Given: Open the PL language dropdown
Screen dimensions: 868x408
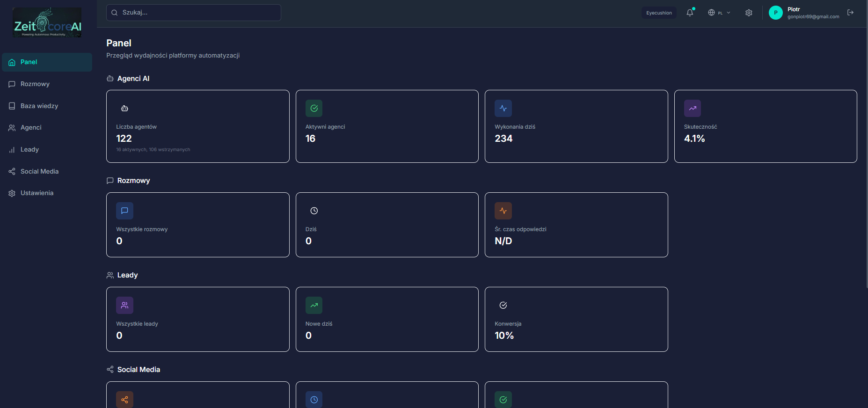Looking at the screenshot, I should coord(719,13).
